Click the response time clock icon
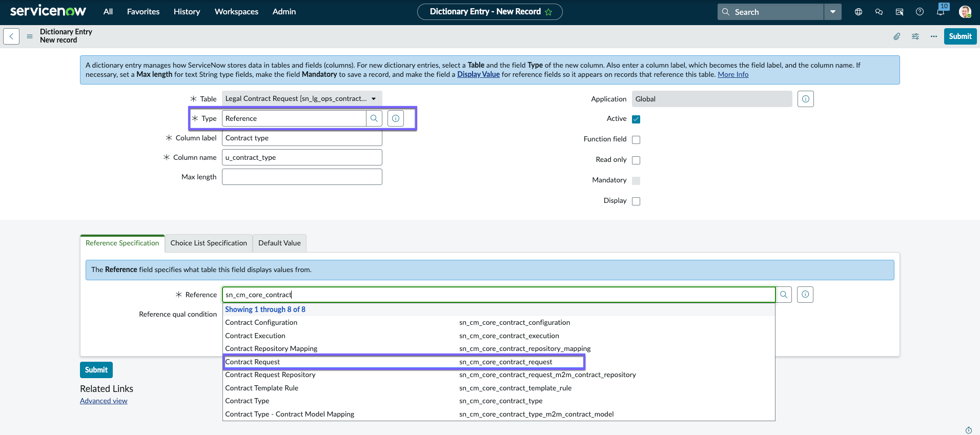The image size is (980, 435). (x=969, y=430)
